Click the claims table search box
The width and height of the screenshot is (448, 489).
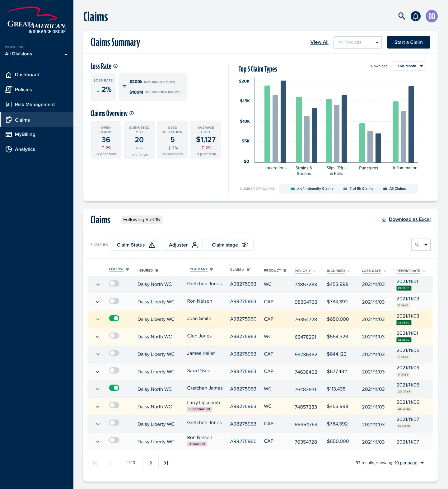(x=421, y=245)
